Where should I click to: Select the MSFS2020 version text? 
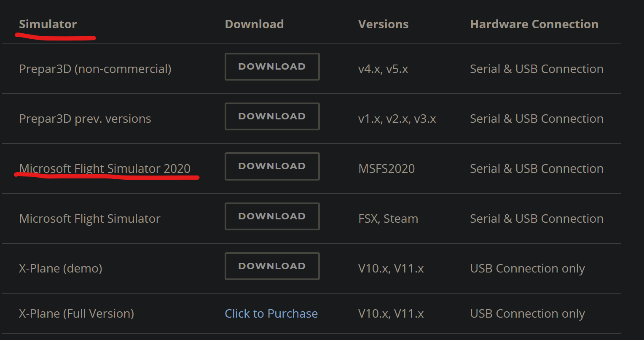386,169
